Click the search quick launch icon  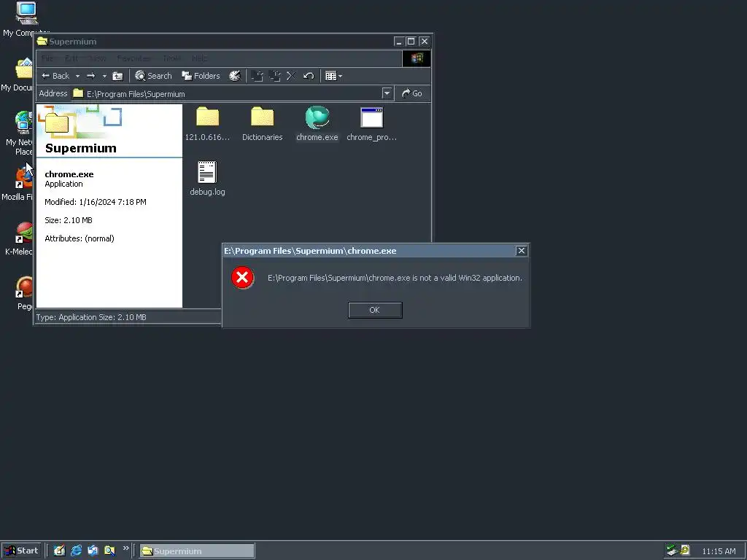point(109,551)
